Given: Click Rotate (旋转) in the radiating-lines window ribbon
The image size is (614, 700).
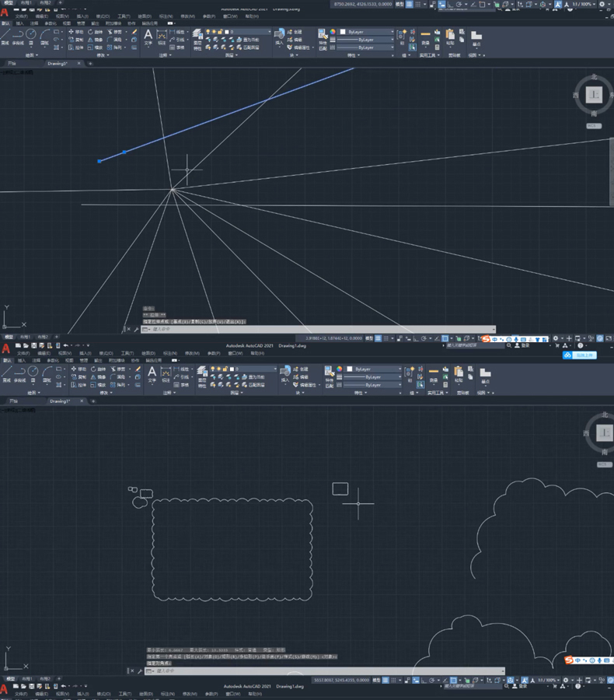Looking at the screenshot, I should (x=95, y=32).
